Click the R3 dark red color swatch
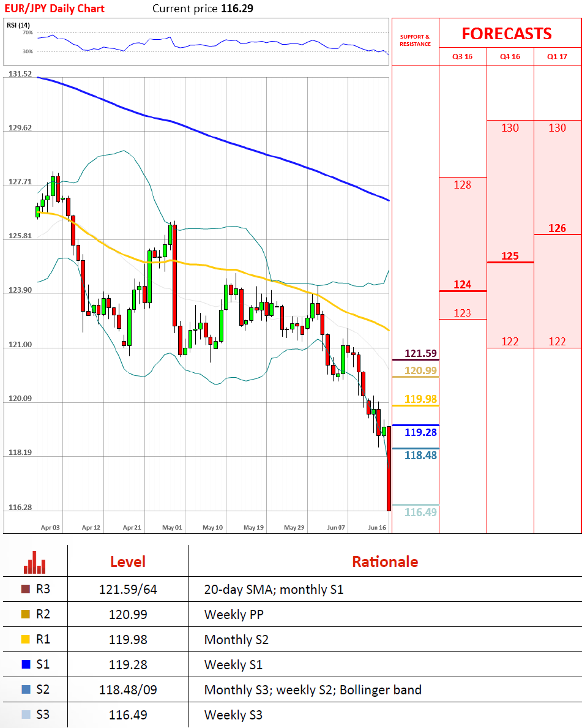The width and height of the screenshot is (582, 728). click(x=26, y=589)
